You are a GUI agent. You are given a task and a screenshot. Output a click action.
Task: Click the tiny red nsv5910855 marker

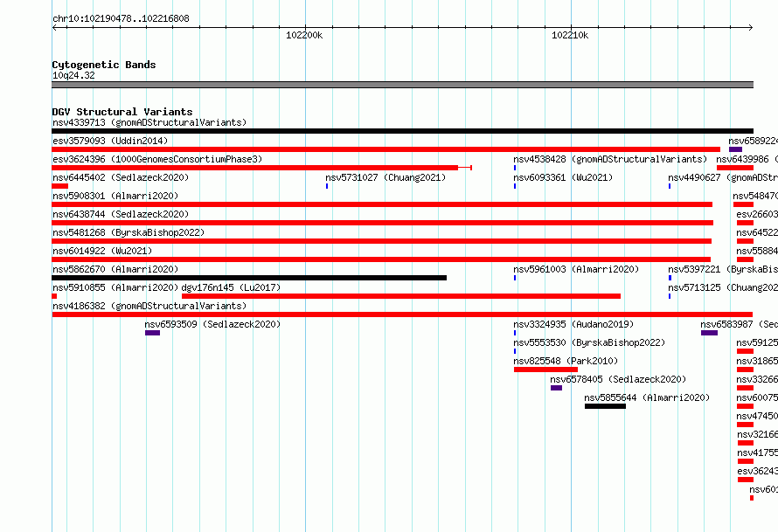pos(54,296)
